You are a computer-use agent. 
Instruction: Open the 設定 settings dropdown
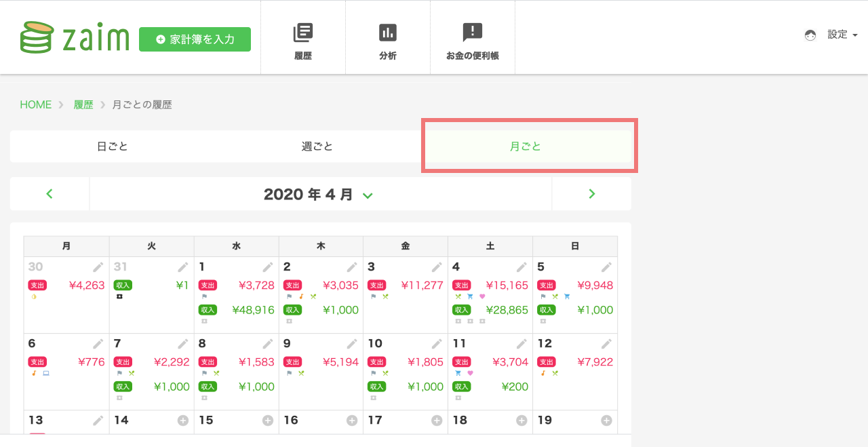pos(842,35)
